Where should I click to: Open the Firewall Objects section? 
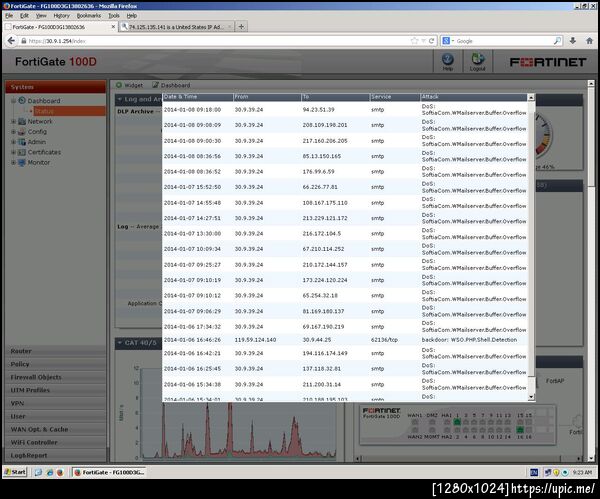pyautogui.click(x=55, y=377)
